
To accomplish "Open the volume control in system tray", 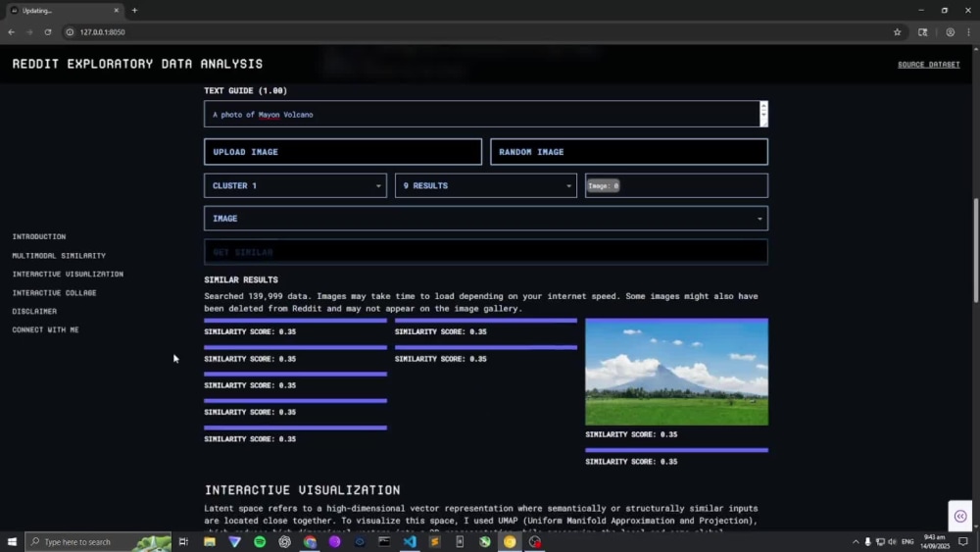I will point(892,541).
